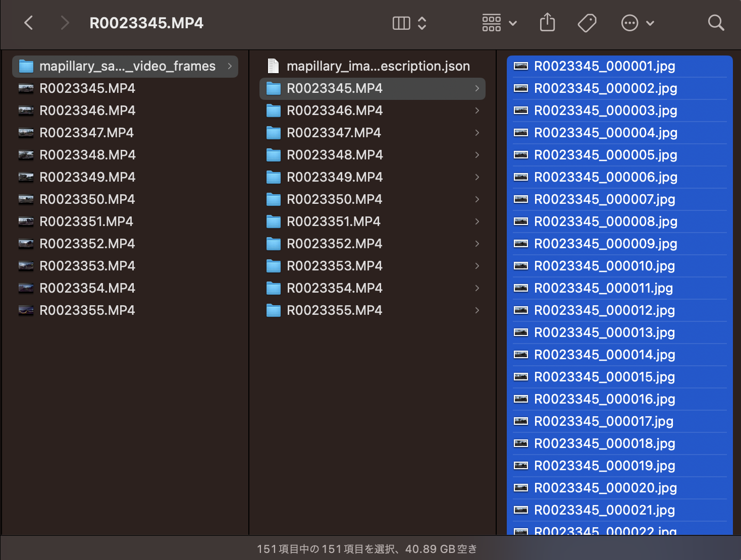Click the forward navigation arrow
This screenshot has width=741, height=560.
pyautogui.click(x=65, y=23)
